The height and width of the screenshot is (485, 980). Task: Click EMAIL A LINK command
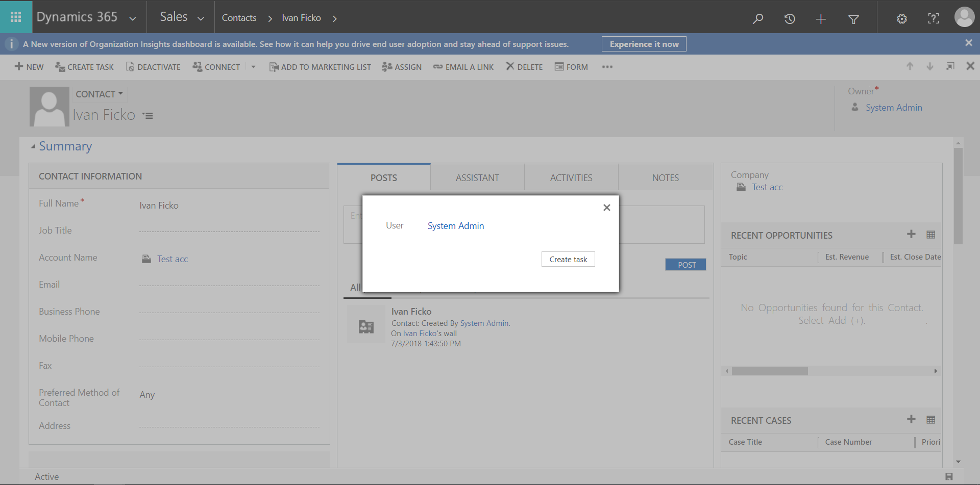coord(463,67)
